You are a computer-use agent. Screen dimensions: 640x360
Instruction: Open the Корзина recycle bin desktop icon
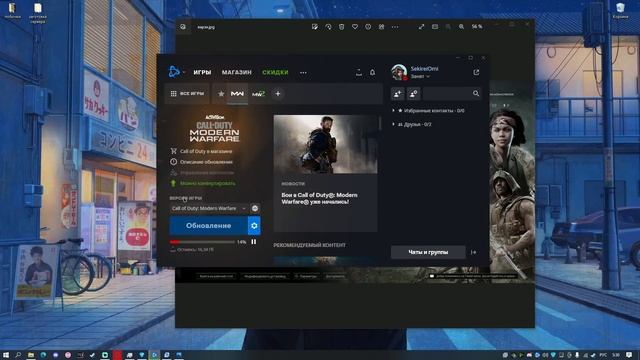click(x=620, y=11)
